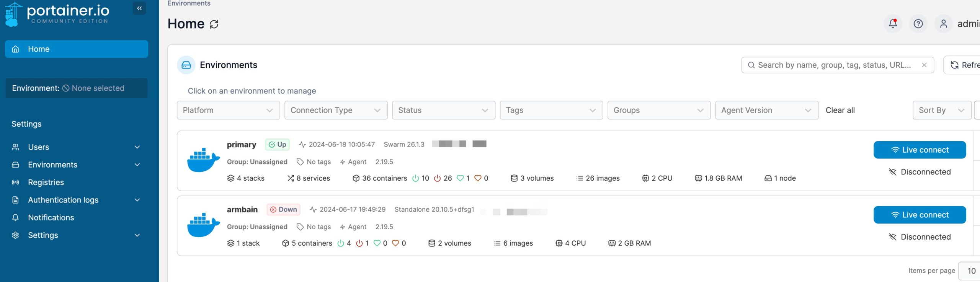Go to Home in the sidebar
The image size is (980, 282).
(x=77, y=49)
